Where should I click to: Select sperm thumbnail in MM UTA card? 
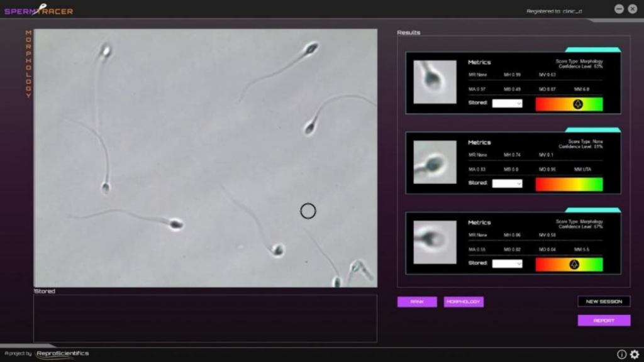435,162
